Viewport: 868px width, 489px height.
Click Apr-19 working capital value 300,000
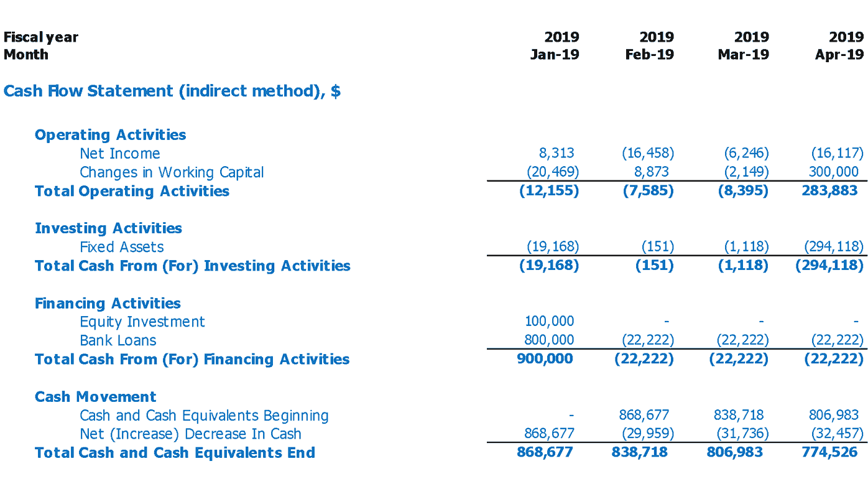click(x=833, y=172)
